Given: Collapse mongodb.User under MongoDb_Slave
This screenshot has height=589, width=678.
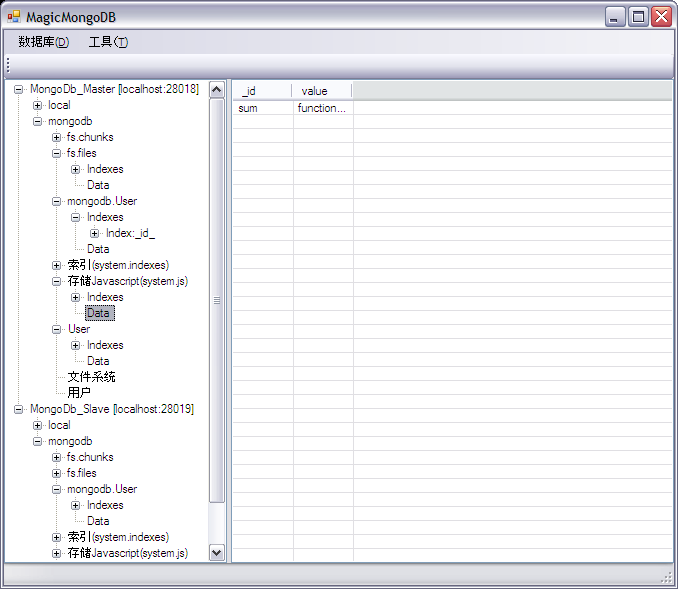Looking at the screenshot, I should 56,490.
